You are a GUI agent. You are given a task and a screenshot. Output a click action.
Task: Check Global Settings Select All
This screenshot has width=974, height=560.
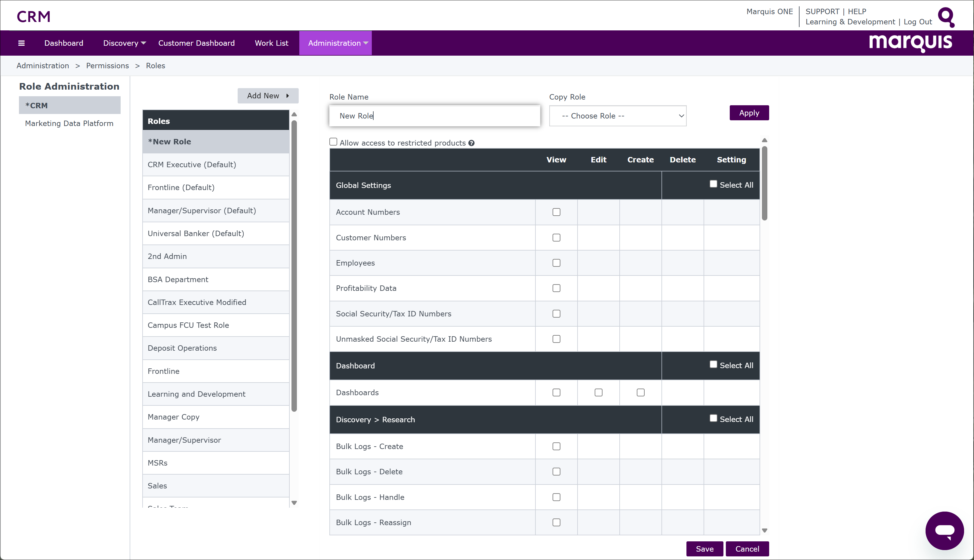point(713,184)
